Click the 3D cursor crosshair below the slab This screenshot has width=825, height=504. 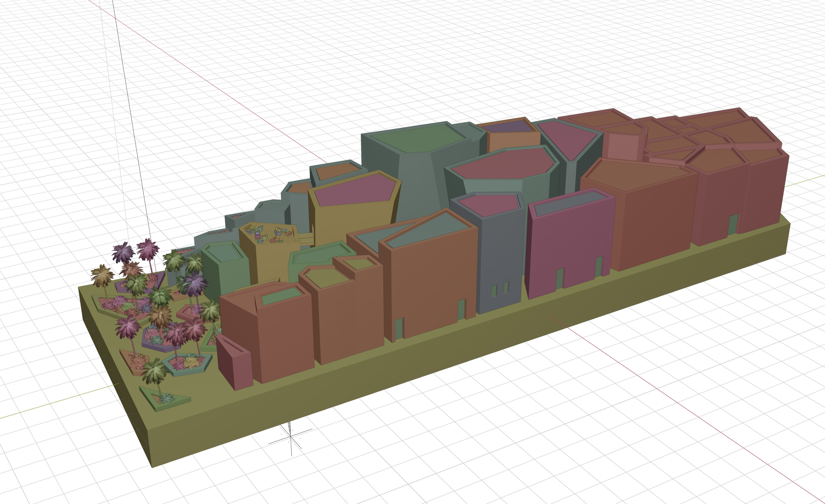(x=291, y=437)
